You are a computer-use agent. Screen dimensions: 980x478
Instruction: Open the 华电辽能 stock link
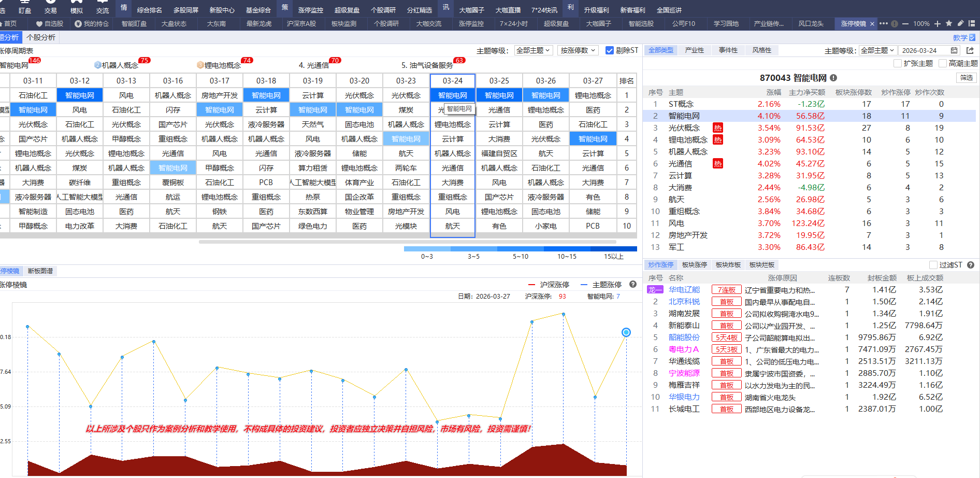click(x=684, y=290)
